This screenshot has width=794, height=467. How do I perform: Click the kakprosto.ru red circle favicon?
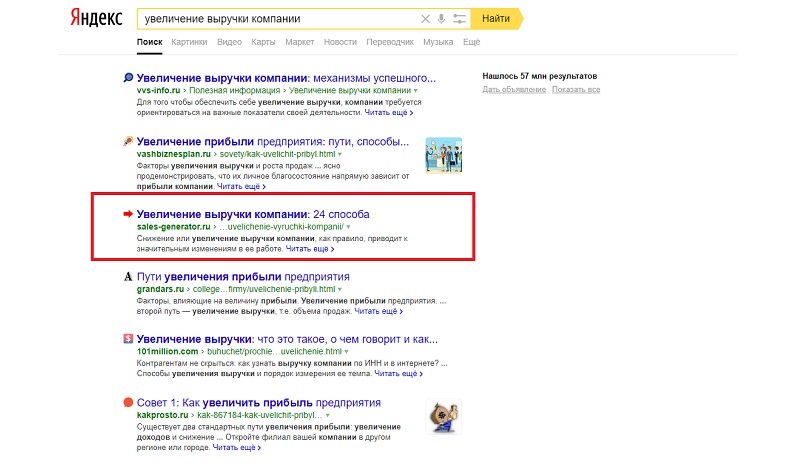tap(128, 402)
